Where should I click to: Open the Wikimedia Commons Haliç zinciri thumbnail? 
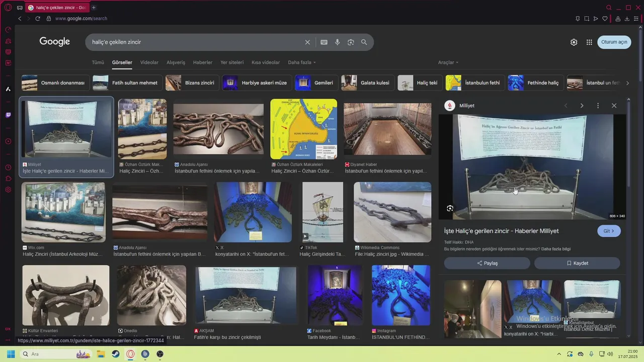[392, 212]
